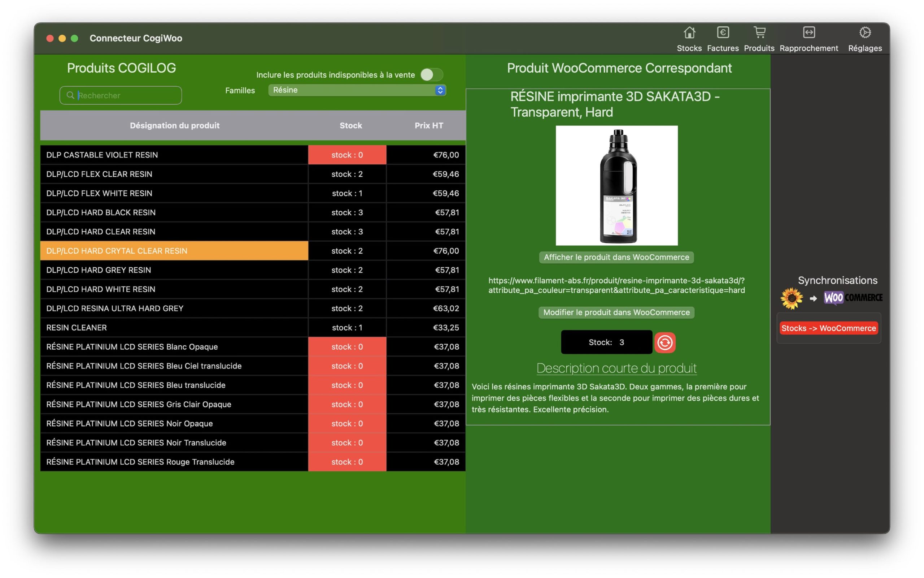Select DLP/LCD HARD CRYTAL CLEAR RESIN row
Viewport: 924px width, 578px height.
(x=253, y=251)
